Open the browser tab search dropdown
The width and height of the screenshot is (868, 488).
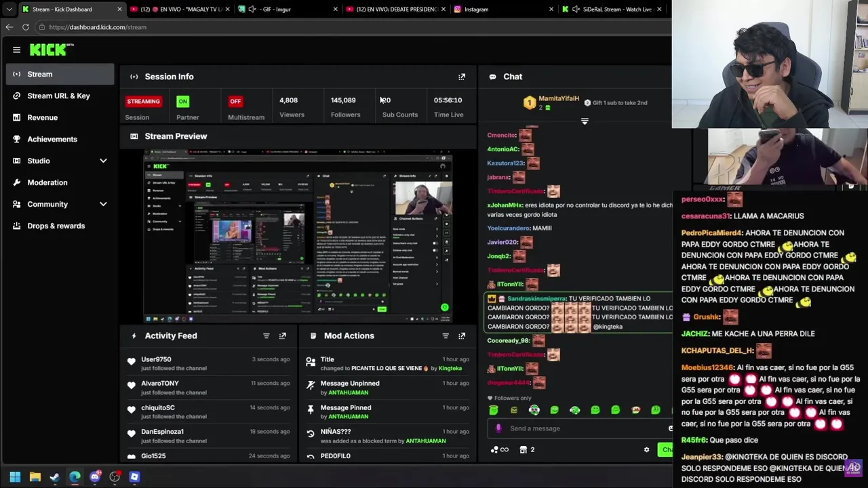pyautogui.click(x=9, y=9)
